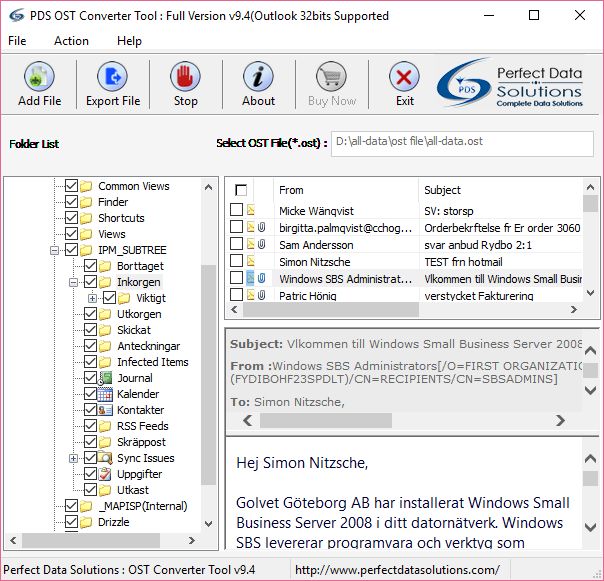Select the Anteckningar folder label

148,346
